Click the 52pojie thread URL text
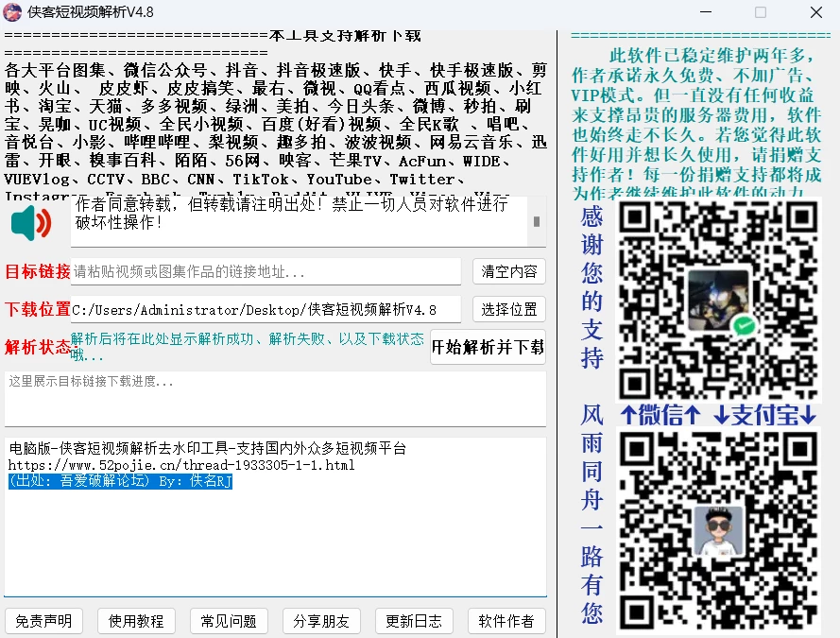840x638 pixels. 181,465
